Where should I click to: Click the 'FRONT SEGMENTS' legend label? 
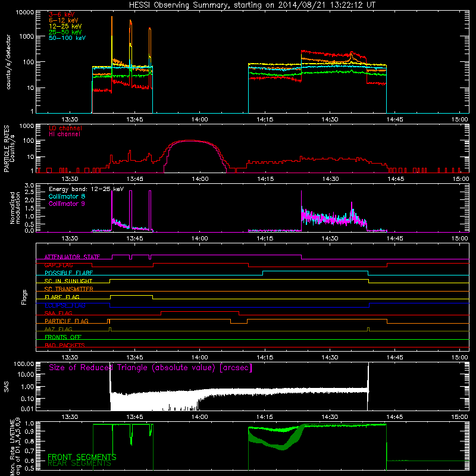point(82,457)
